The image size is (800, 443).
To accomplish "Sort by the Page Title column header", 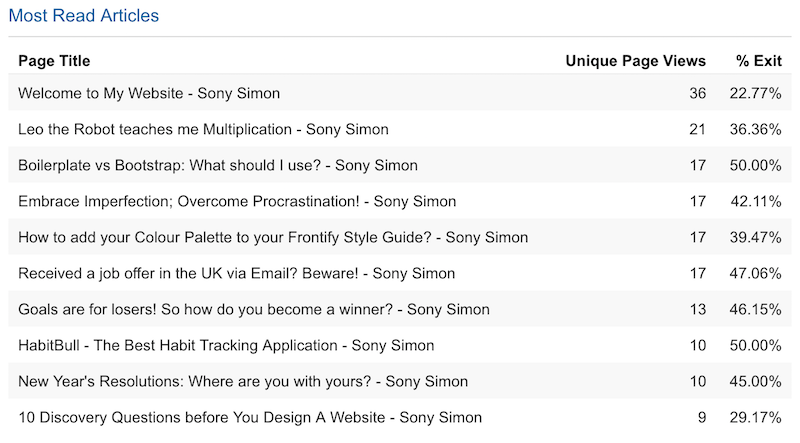I will (x=54, y=61).
